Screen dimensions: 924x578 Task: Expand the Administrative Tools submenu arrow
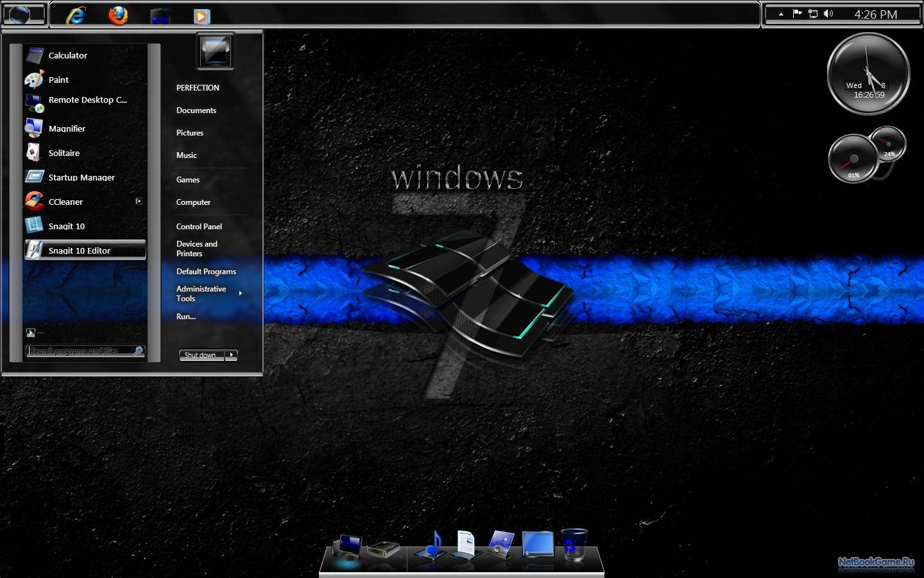[x=241, y=293]
